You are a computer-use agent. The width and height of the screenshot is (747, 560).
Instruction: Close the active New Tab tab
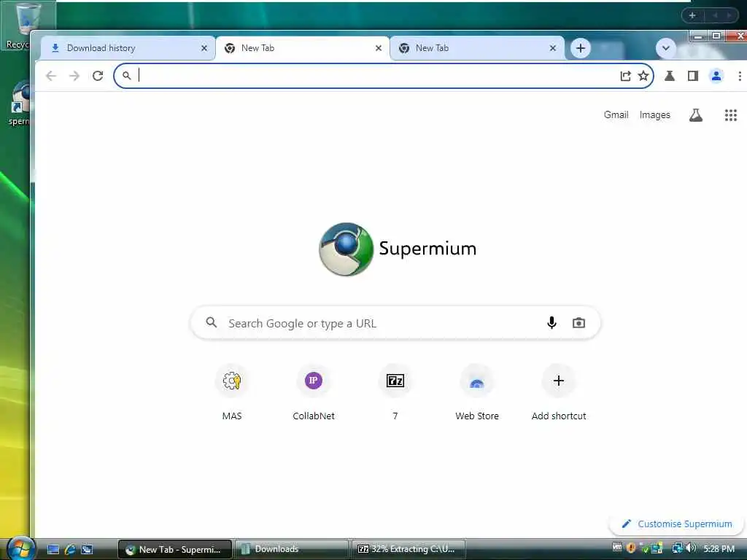[x=379, y=48]
